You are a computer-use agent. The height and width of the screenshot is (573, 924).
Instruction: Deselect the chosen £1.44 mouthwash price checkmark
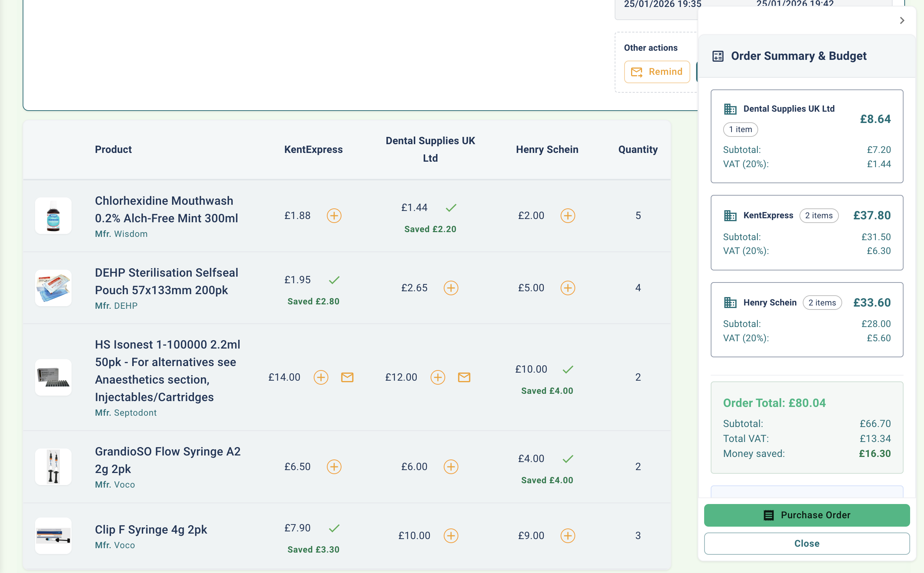[x=451, y=207]
